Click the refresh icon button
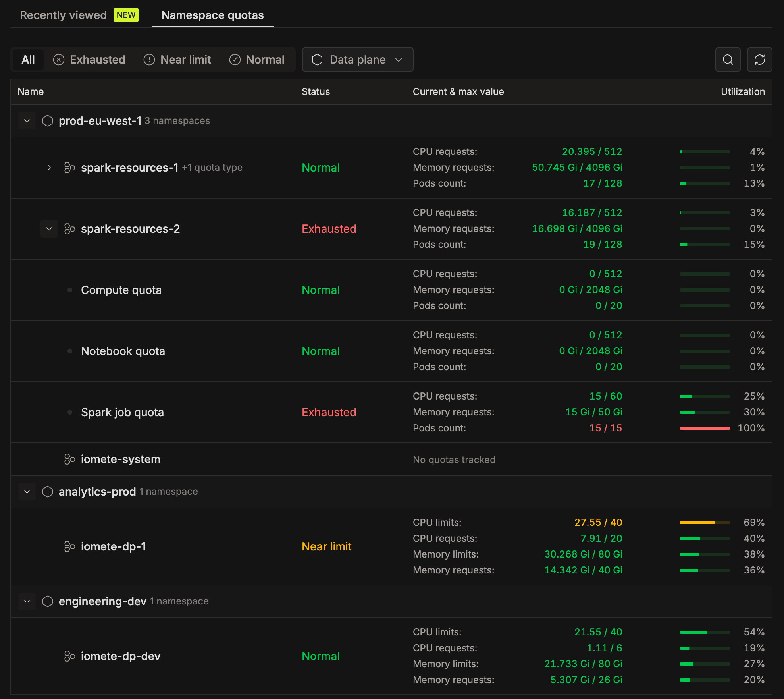Viewport: 784px width, 699px height. click(x=759, y=60)
